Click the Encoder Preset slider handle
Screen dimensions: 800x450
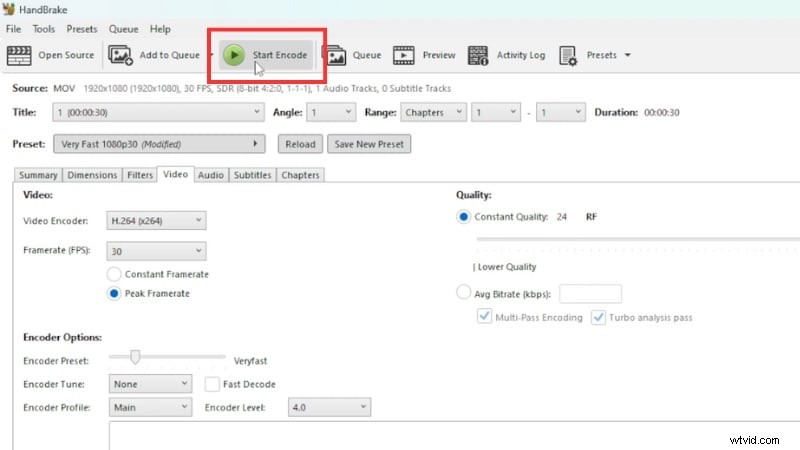(x=135, y=357)
